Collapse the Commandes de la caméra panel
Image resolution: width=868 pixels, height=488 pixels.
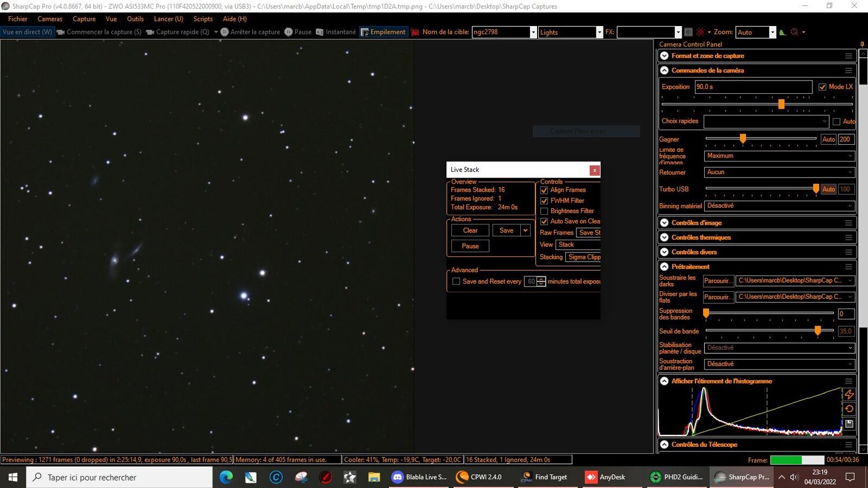[x=664, y=70]
